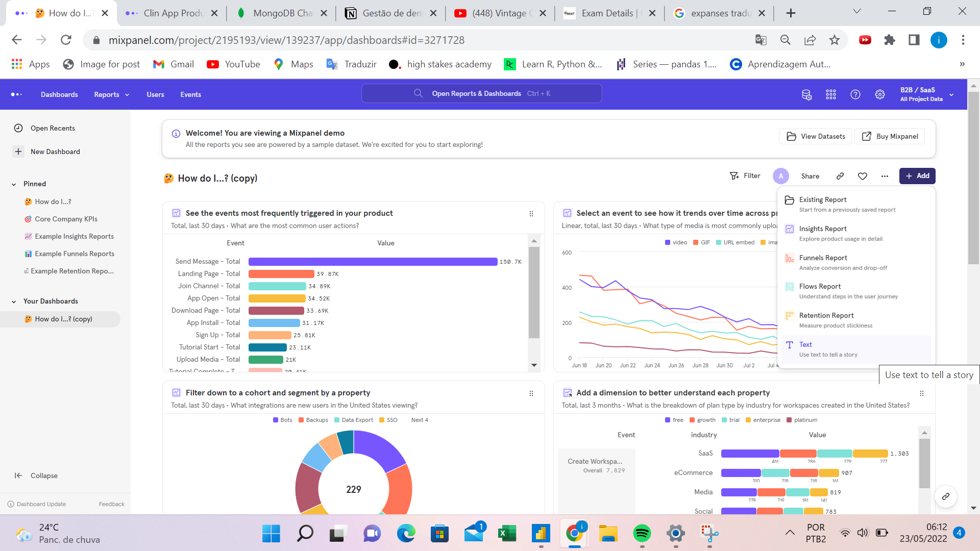Viewport: 980px width, 551px height.
Task: Click the Mixpanel logo dots icon
Action: coord(16,94)
